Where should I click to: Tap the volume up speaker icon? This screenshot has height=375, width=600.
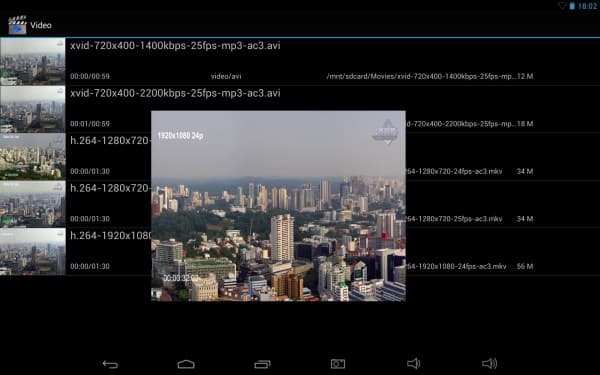tap(489, 364)
